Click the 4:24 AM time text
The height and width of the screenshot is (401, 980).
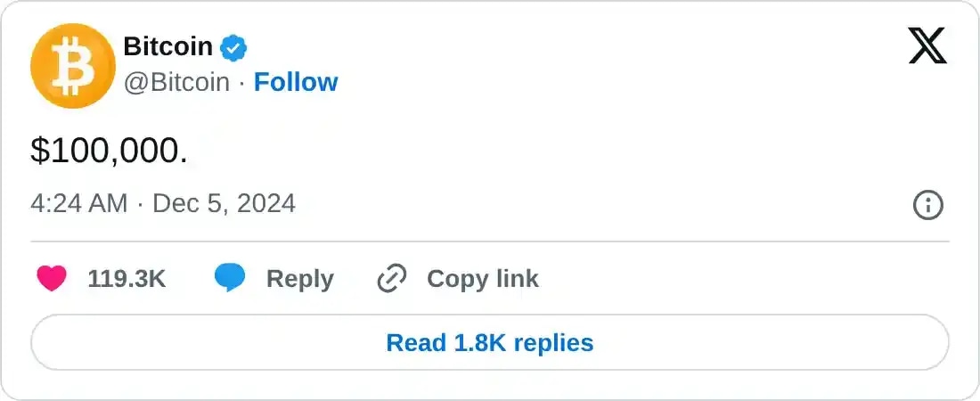click(x=79, y=204)
